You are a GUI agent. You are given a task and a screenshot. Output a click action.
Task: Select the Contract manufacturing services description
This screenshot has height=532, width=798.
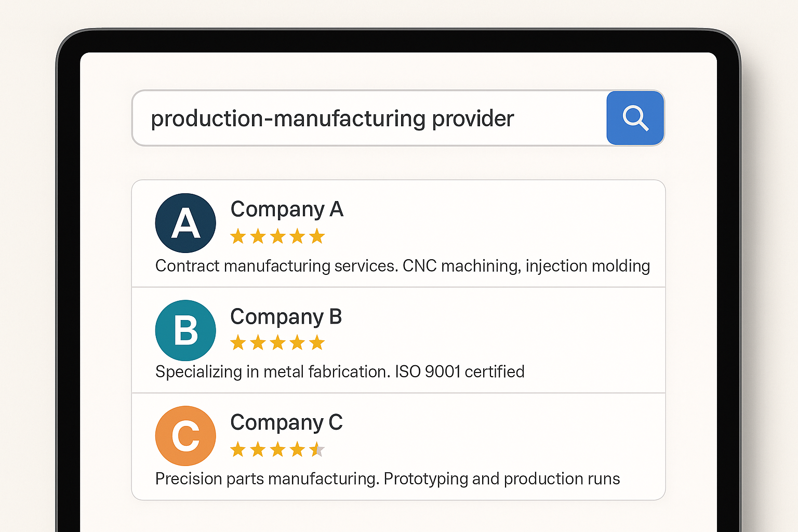[x=402, y=266]
